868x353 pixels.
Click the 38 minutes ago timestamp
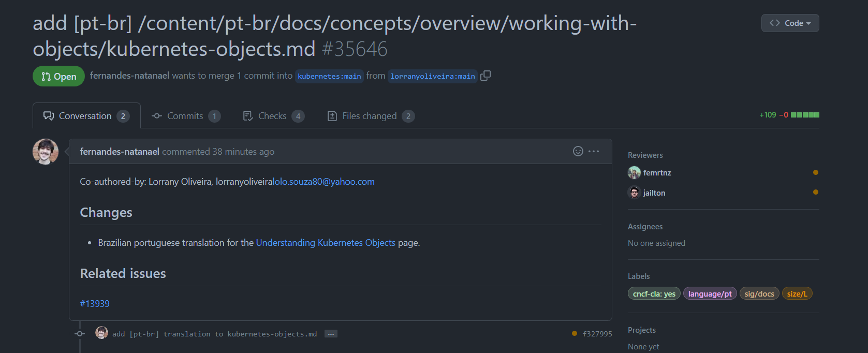(243, 152)
